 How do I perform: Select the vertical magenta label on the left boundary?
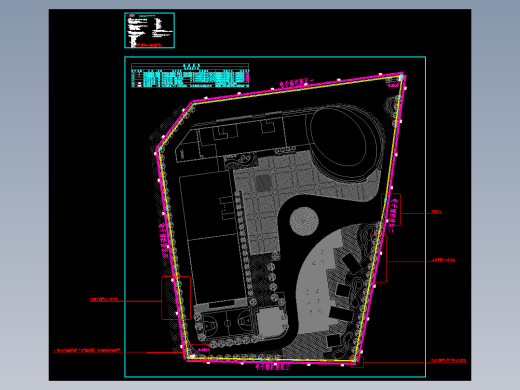pos(163,240)
